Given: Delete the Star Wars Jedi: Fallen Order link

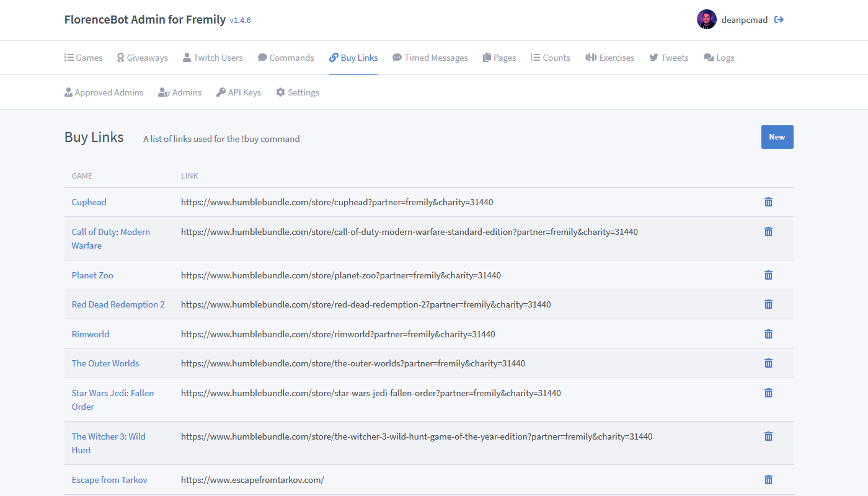Looking at the screenshot, I should [768, 393].
